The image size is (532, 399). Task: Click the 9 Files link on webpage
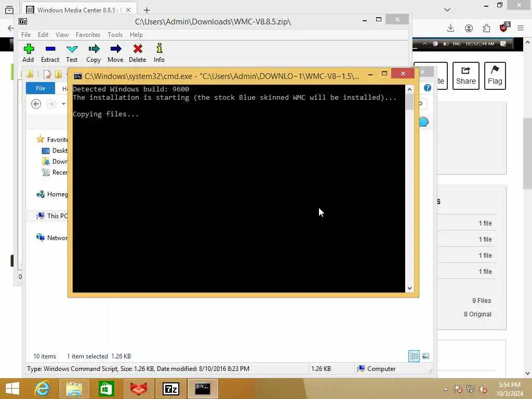click(482, 301)
